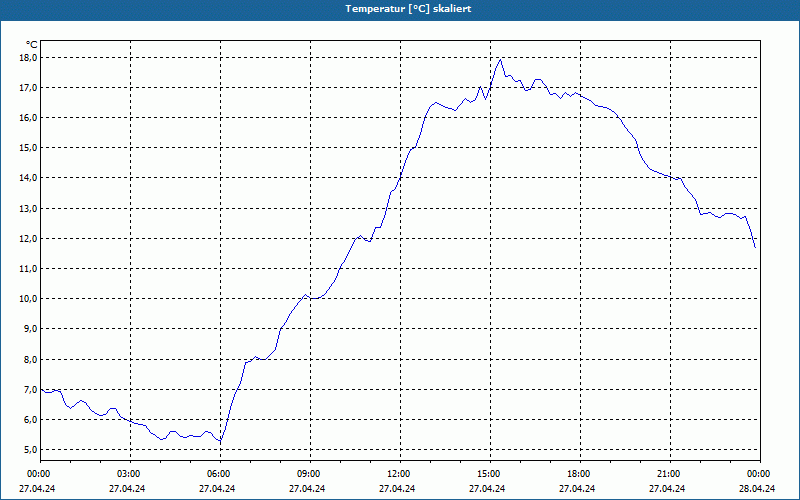Select the 17,0 y-axis label
The image size is (800, 500).
click(29, 88)
